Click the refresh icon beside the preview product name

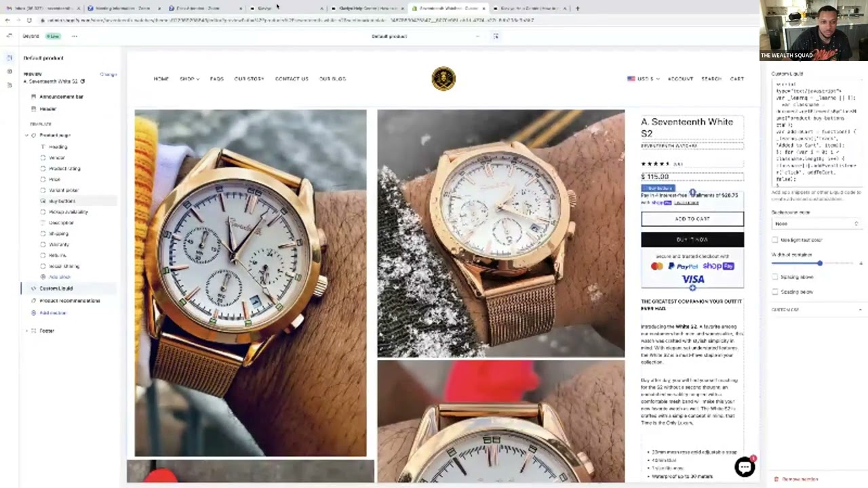(x=83, y=81)
